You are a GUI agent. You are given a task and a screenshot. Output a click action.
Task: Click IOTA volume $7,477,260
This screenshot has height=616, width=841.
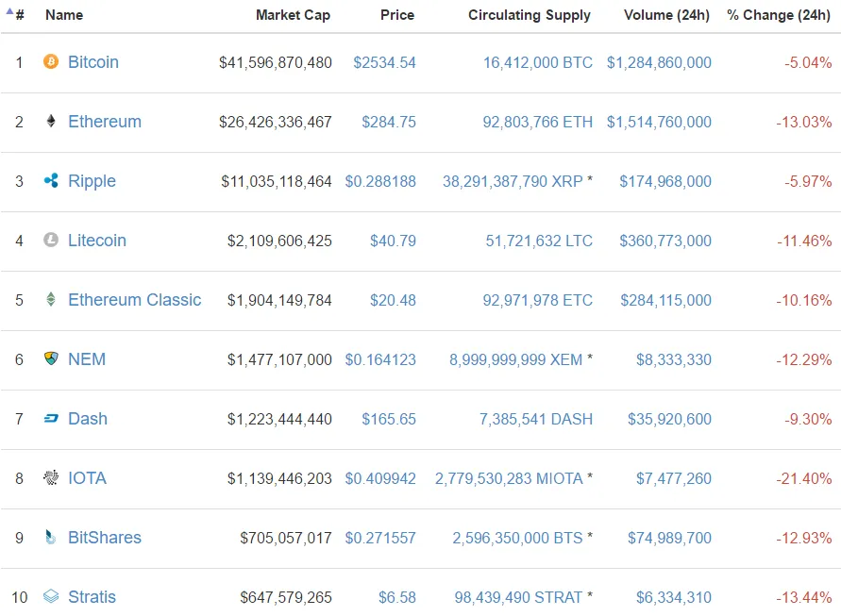pos(674,479)
